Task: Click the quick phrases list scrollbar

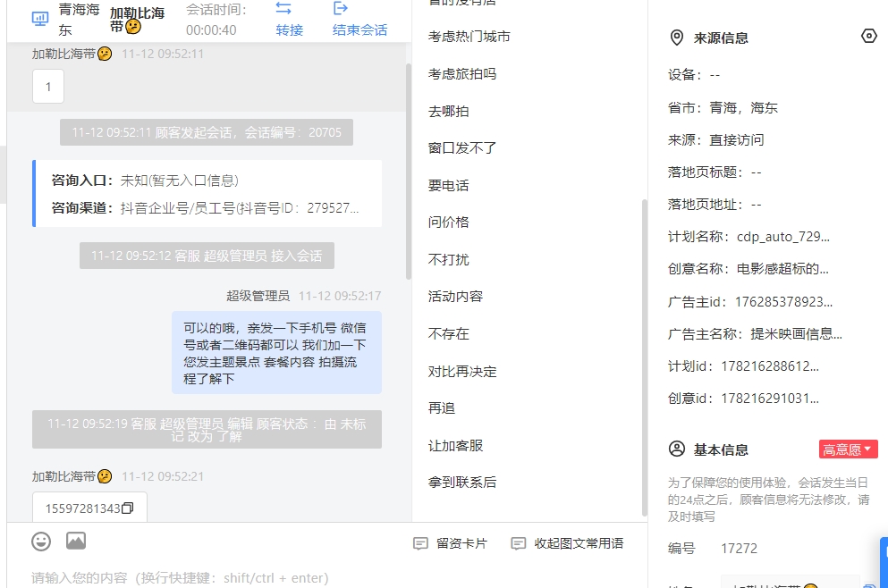Action: 644,357
